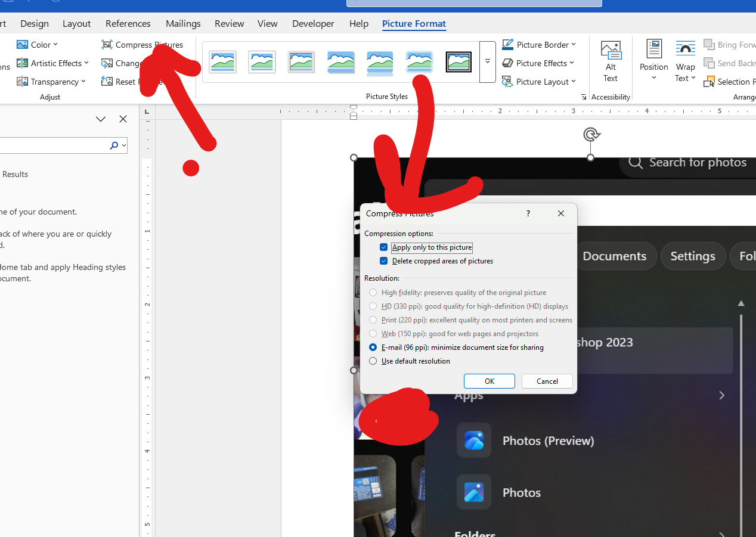This screenshot has width=756, height=537.
Task: Click the Bring Forward command
Action: pyautogui.click(x=730, y=45)
